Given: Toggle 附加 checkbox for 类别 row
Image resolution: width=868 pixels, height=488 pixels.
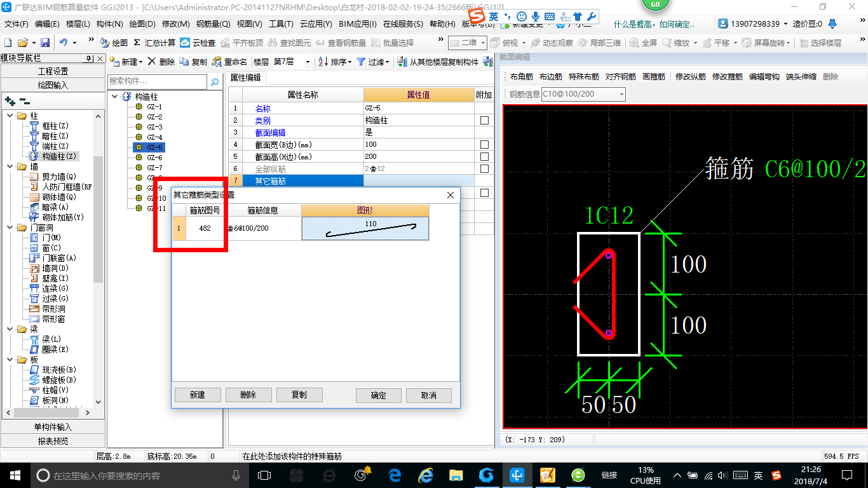Looking at the screenshot, I should coord(484,121).
